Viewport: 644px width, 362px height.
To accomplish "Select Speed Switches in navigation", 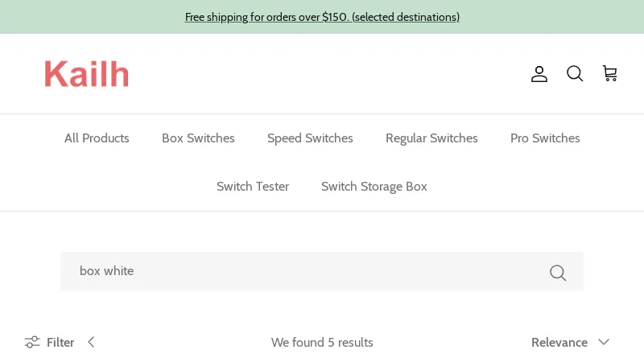I will [310, 138].
